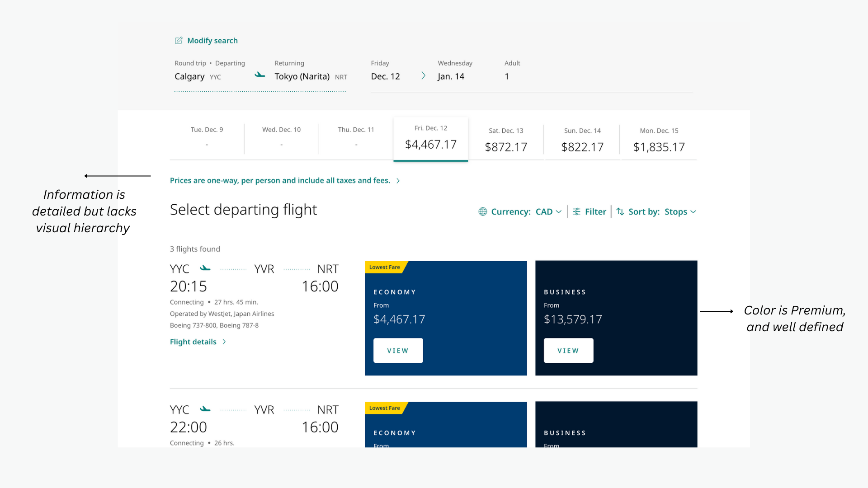The height and width of the screenshot is (488, 868).
Task: Click the plane icon on the 20:15 flight
Action: point(205,268)
